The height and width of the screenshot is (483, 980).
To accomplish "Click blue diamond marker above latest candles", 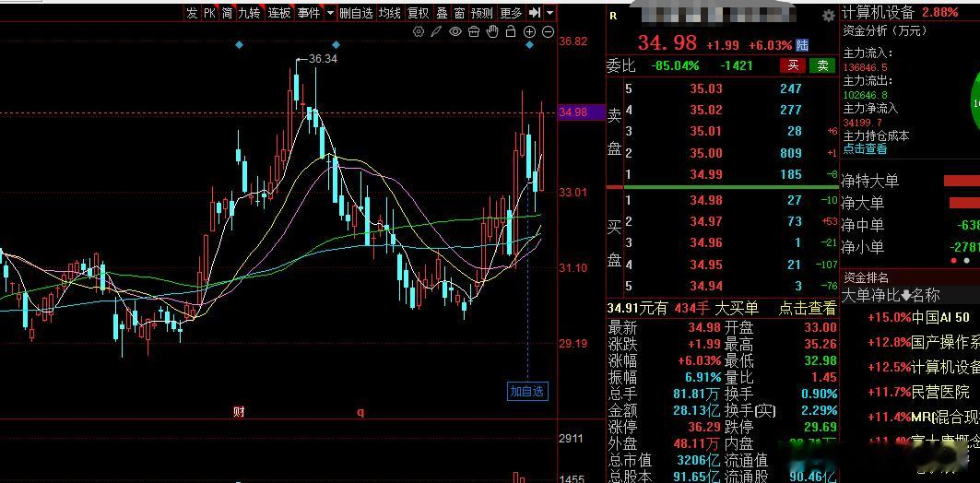I will [x=529, y=45].
